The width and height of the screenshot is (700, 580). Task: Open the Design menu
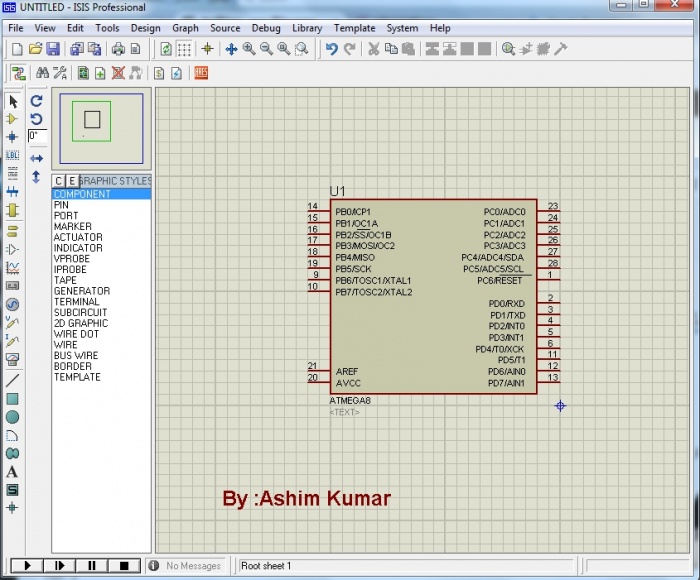pos(145,28)
